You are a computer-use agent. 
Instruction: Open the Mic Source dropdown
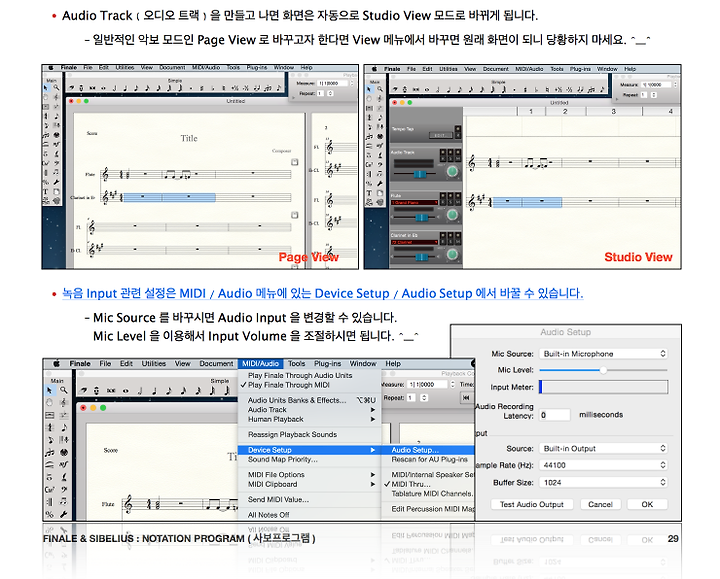(x=603, y=354)
